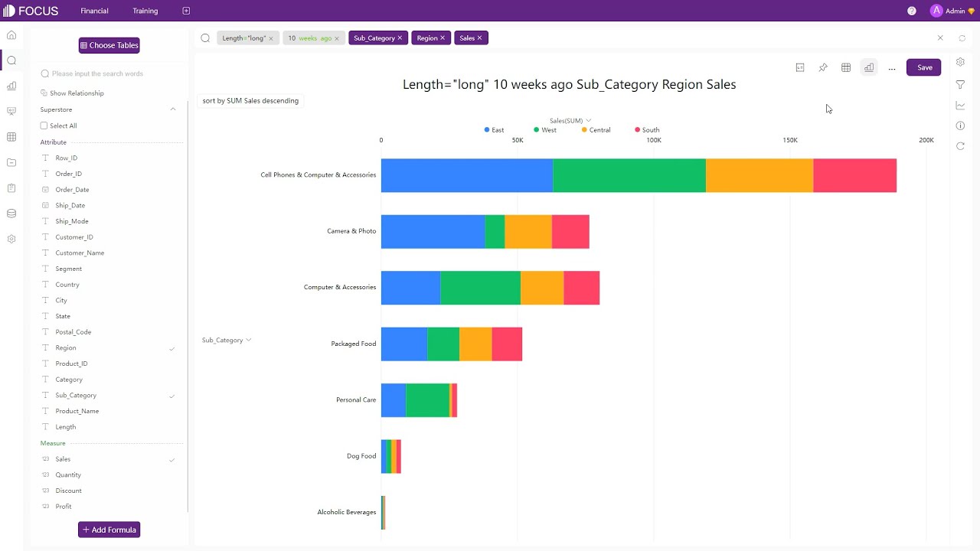Open the search icon in left sidebar
Screen dimensions: 980x551
pos(11,60)
